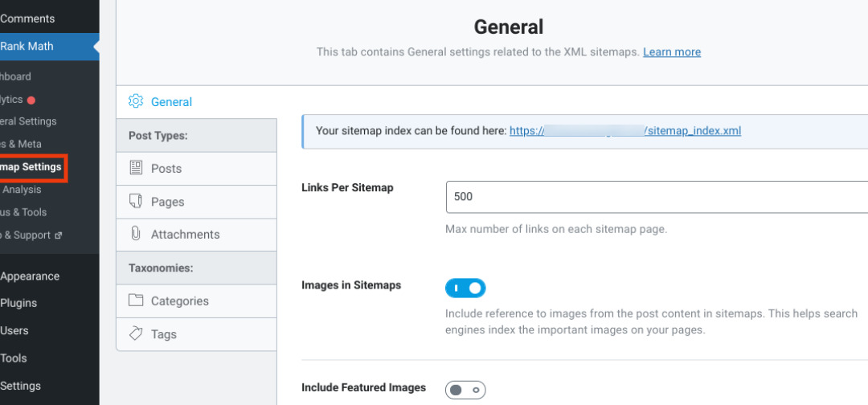
Task: Open Sitemap Settings in Rank Math submenu
Action: pos(31,167)
